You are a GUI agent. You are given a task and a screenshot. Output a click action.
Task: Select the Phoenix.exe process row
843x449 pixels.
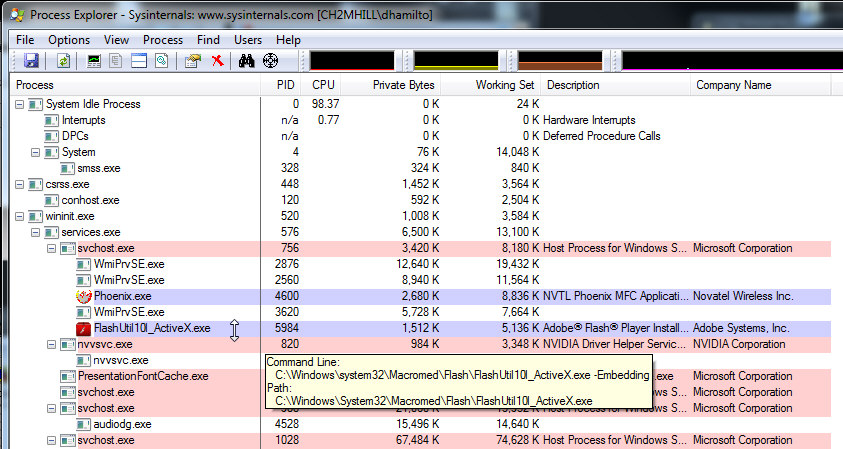(x=422, y=296)
